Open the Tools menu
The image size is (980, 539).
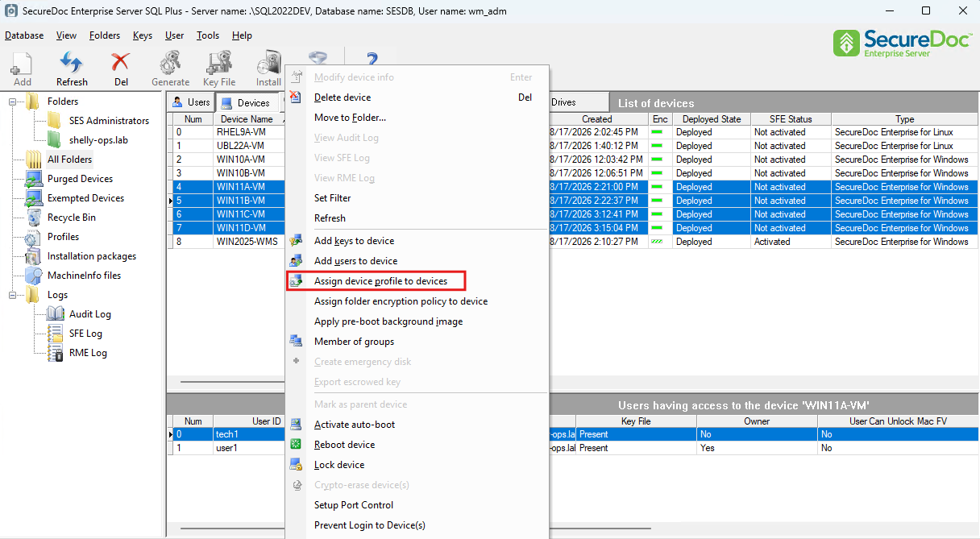pos(208,35)
